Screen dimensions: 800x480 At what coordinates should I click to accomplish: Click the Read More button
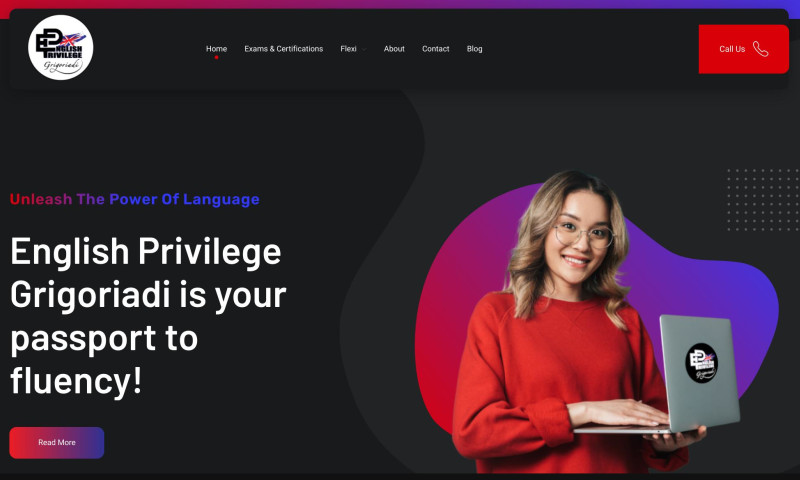pos(57,442)
